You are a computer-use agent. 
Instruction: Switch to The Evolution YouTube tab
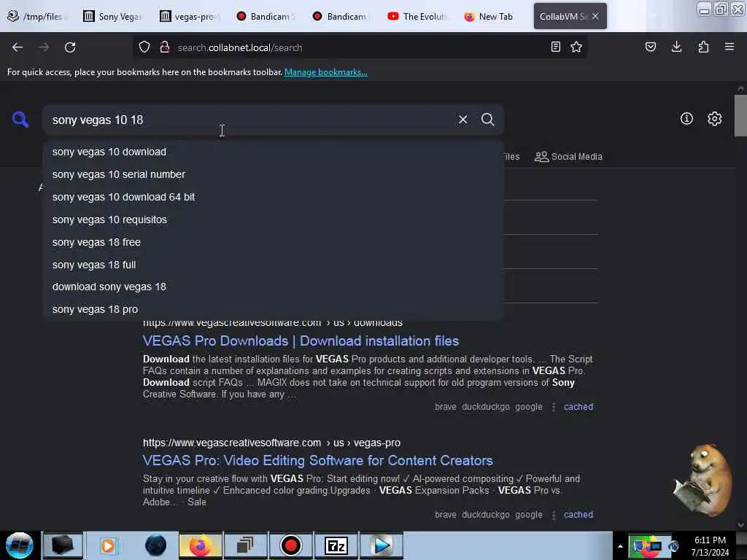[x=419, y=16]
